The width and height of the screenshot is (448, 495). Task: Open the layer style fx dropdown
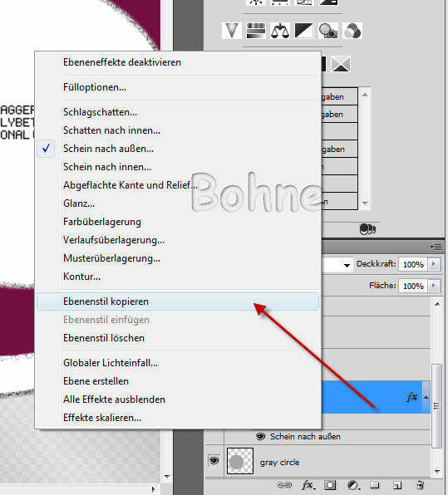click(x=308, y=485)
